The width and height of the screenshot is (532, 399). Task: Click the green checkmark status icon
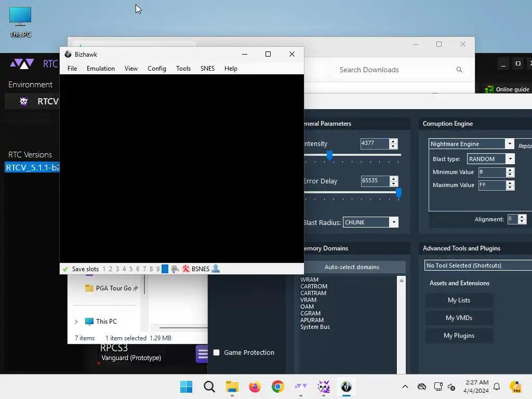(x=65, y=269)
